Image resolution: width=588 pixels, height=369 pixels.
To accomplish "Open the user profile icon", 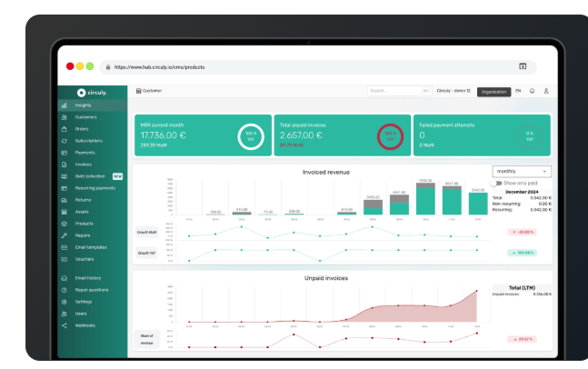I will pyautogui.click(x=546, y=91).
